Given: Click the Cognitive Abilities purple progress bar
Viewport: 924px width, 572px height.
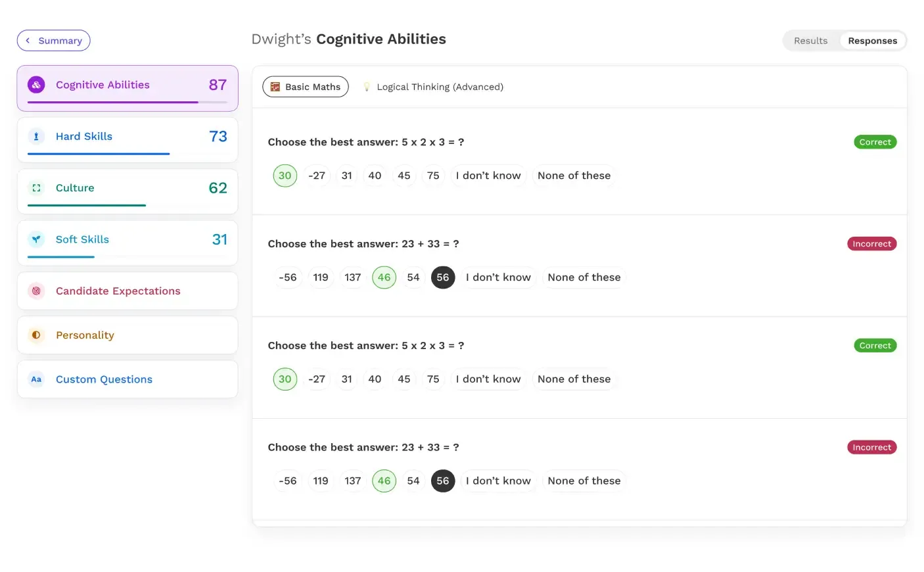Looking at the screenshot, I should (113, 102).
